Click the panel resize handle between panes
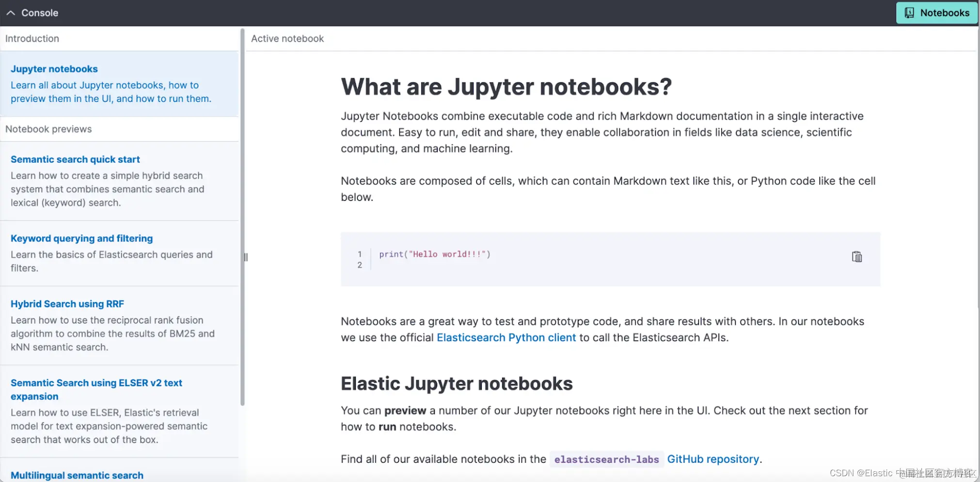980x482 pixels. [246, 257]
